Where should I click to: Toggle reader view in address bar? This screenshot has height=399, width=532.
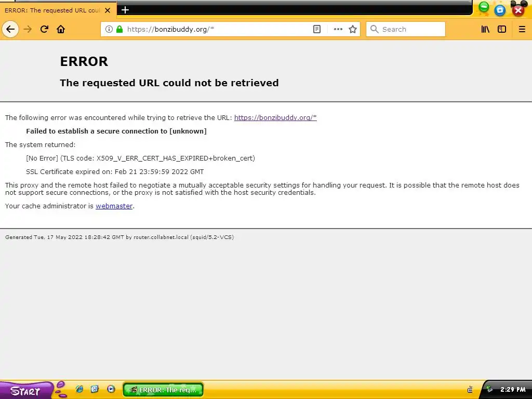[x=316, y=29]
